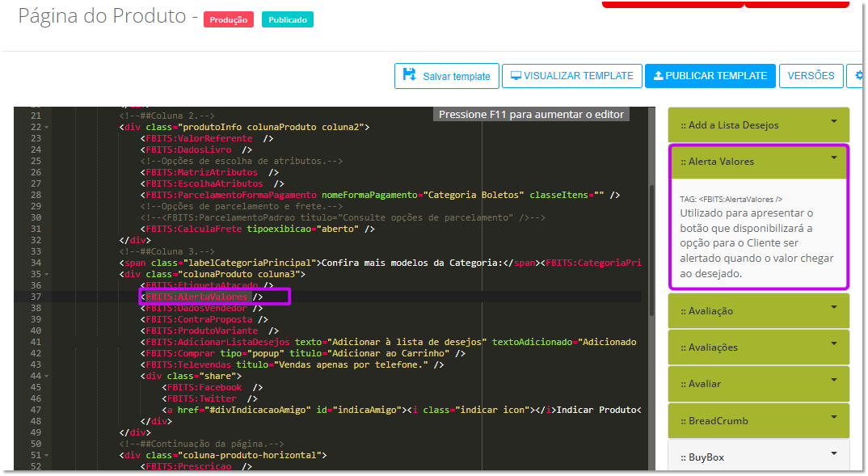Image resolution: width=868 pixels, height=476 pixels.
Task: Click the FBITS:AlertaValores tag on line 37
Action: tap(196, 297)
